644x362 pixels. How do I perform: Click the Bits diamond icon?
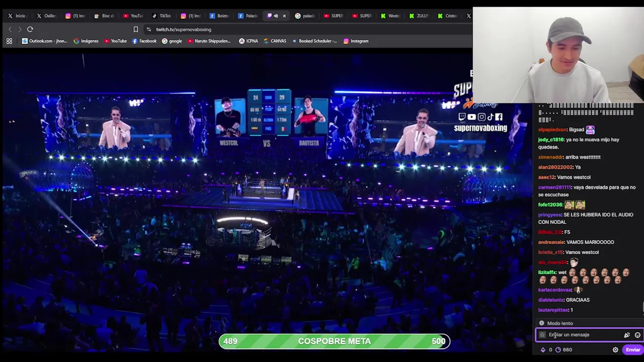tap(542, 350)
